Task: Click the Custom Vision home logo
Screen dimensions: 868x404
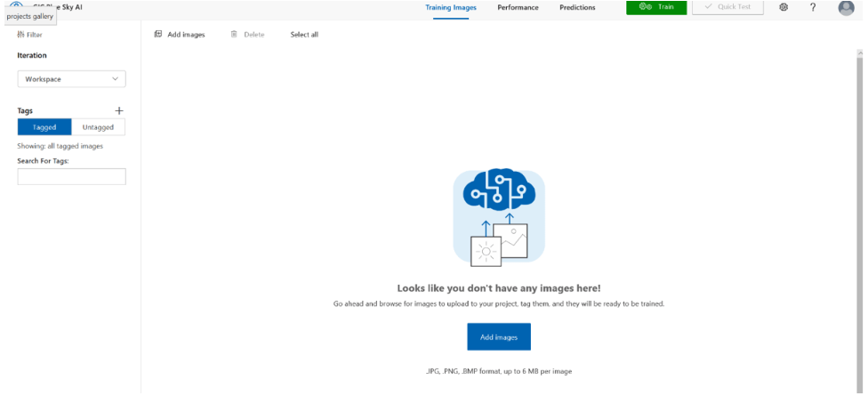Action: click(x=16, y=4)
